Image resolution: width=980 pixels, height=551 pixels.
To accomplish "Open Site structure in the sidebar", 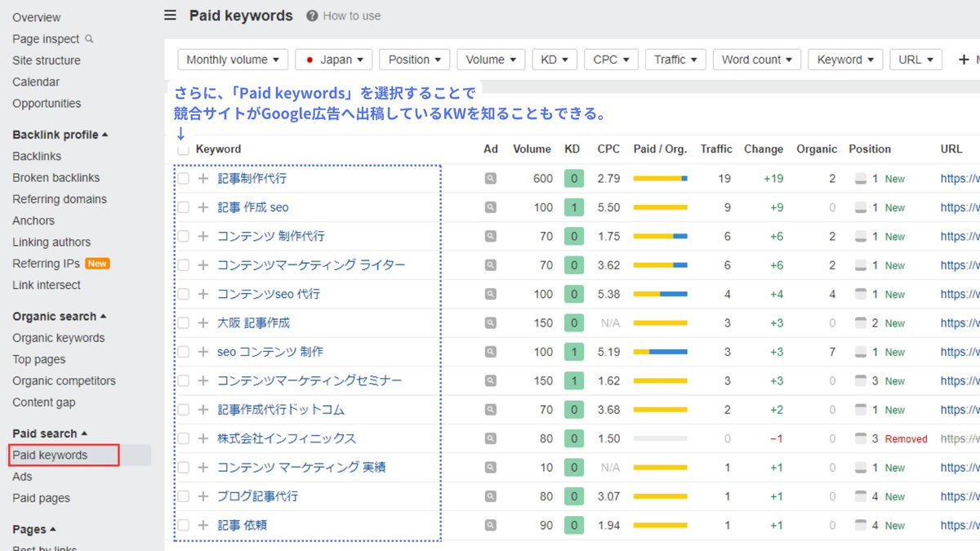I will click(x=47, y=60).
